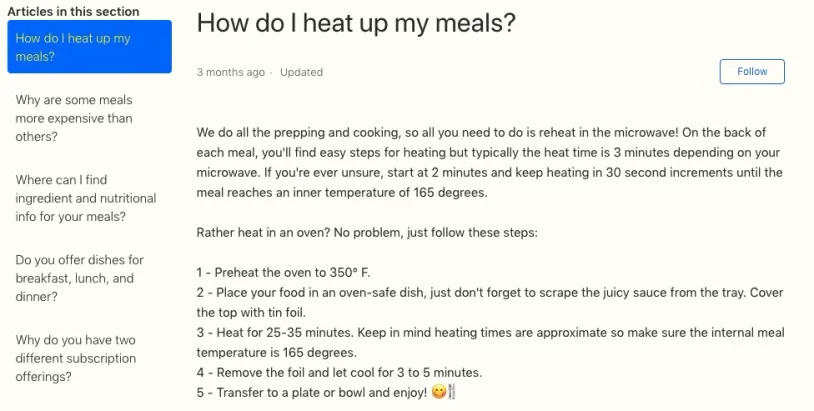This screenshot has width=814, height=411.
Task: Click the "Articles in this section" heading
Action: pyautogui.click(x=73, y=11)
